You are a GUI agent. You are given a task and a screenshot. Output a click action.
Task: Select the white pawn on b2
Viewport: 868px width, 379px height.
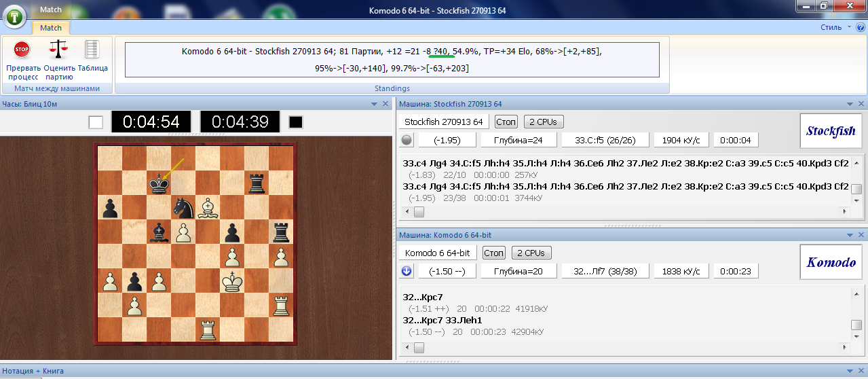click(135, 306)
